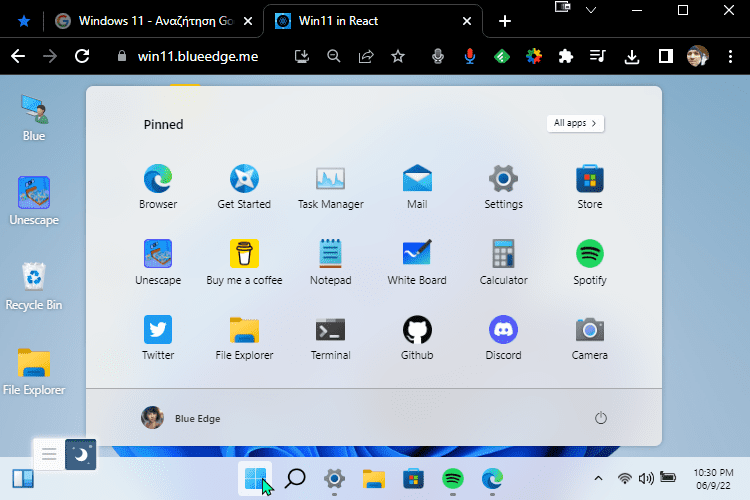Image resolution: width=750 pixels, height=500 pixels.
Task: Toggle dark mode with the moon button
Action: coord(80,454)
